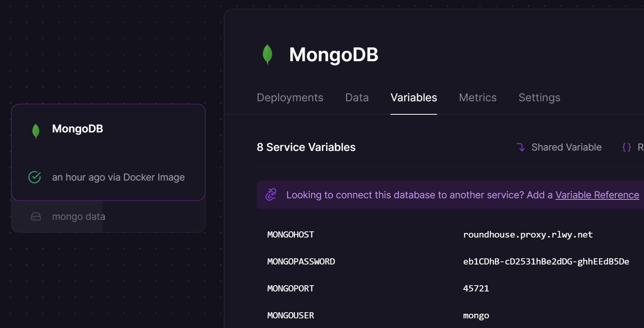This screenshot has width=644, height=328.
Task: Click the curly braces reference icon
Action: click(x=627, y=147)
